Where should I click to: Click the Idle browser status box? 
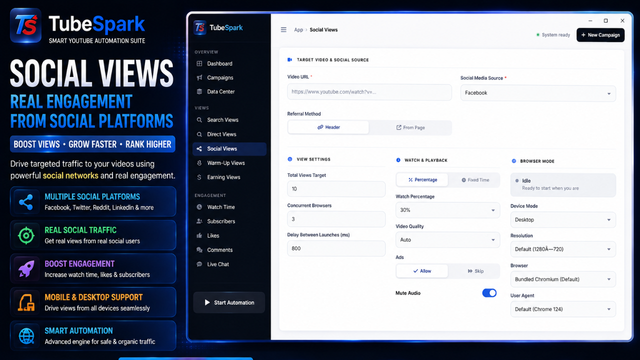click(563, 185)
